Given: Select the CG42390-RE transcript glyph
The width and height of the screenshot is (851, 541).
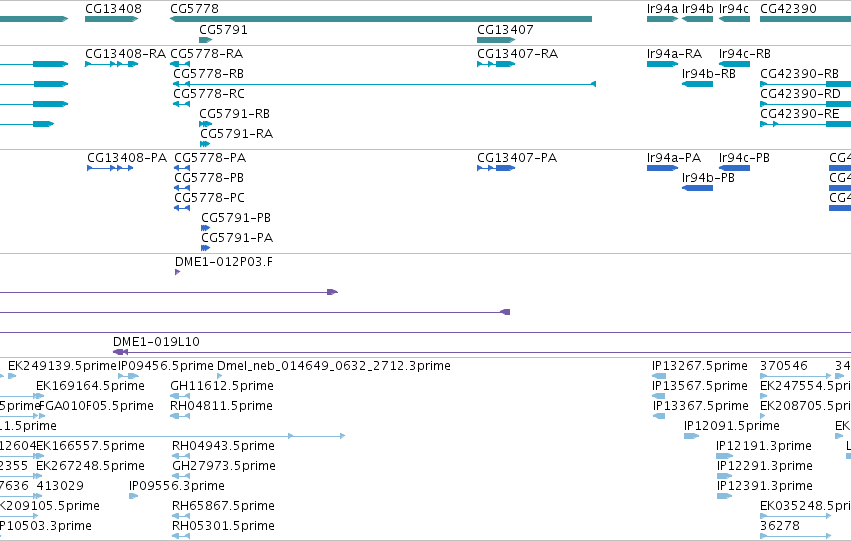Looking at the screenshot, I should [x=805, y=124].
